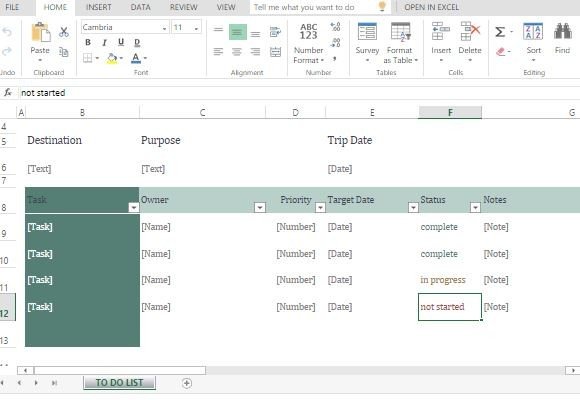
Task: Align text right
Action: pos(255,52)
